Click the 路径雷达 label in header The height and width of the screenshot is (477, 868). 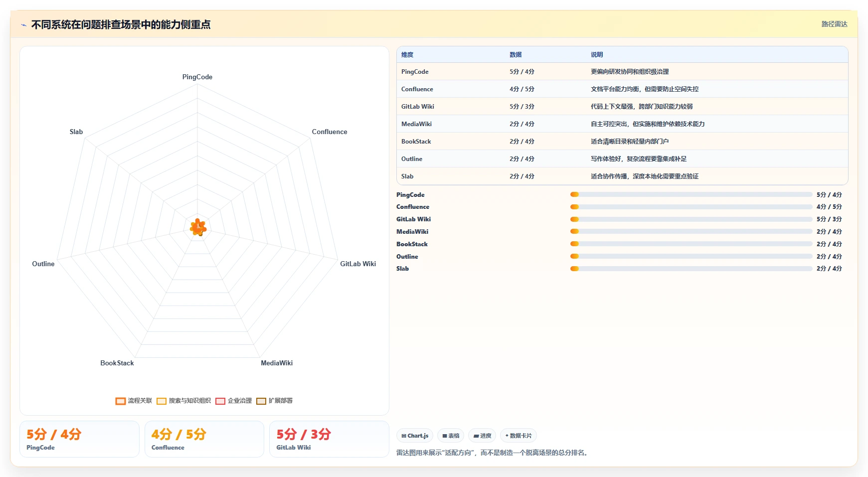(x=834, y=24)
